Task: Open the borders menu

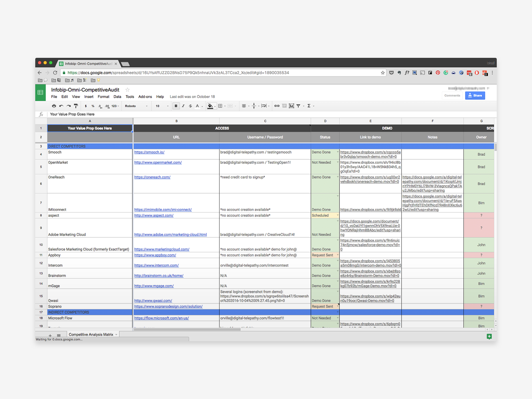Action: click(221, 106)
